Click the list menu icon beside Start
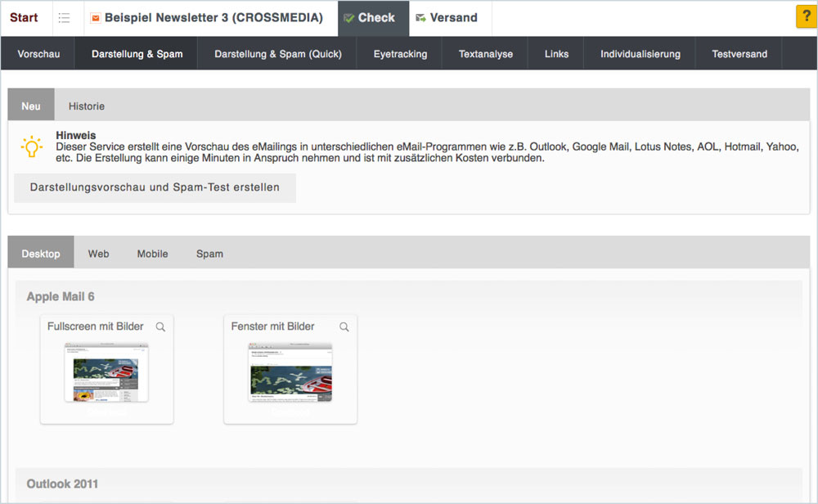Image resolution: width=818 pixels, height=504 pixels. [x=64, y=18]
